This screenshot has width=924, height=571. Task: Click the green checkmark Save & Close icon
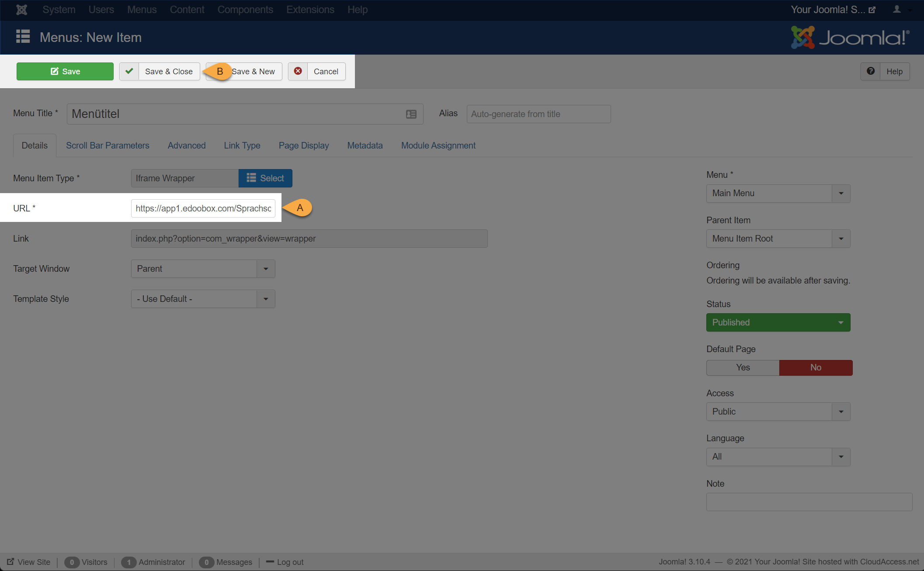pos(129,71)
